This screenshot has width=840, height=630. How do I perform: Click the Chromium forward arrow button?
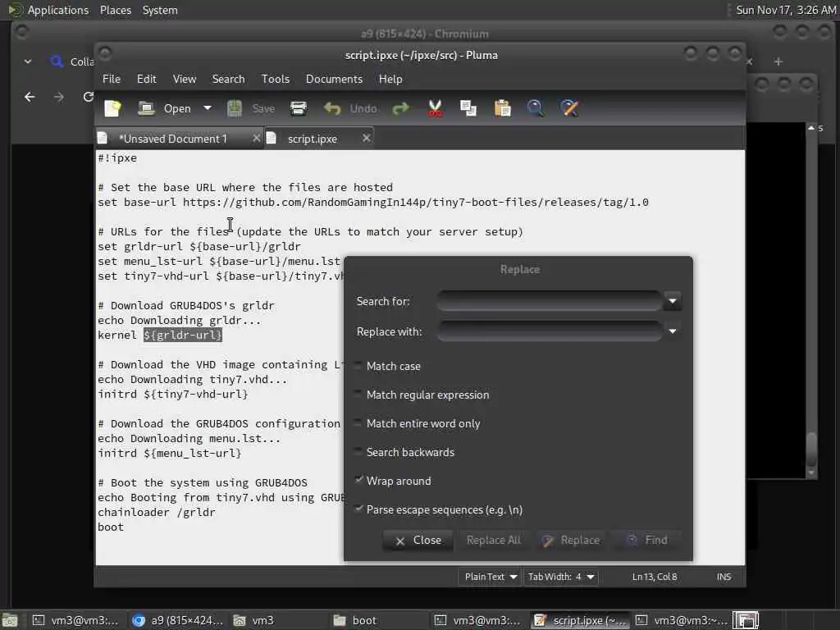click(x=59, y=97)
